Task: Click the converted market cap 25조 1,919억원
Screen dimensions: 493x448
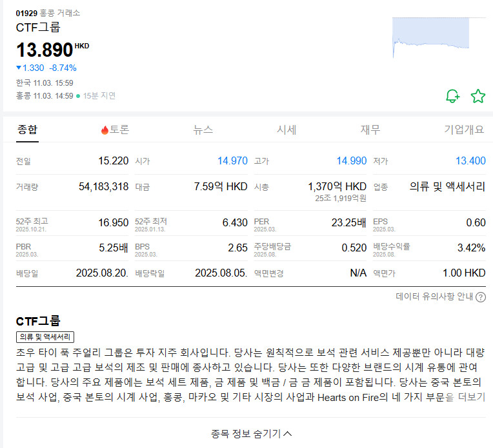Action: point(341,199)
